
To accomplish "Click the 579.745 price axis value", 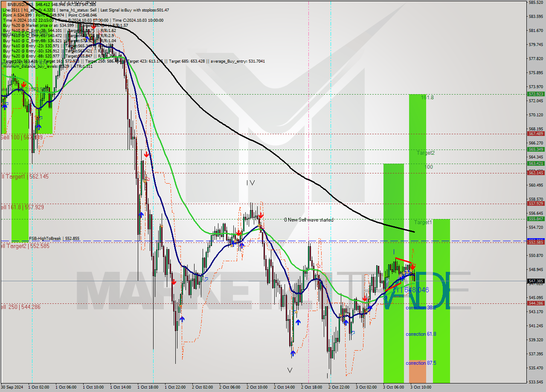I will [536, 44].
